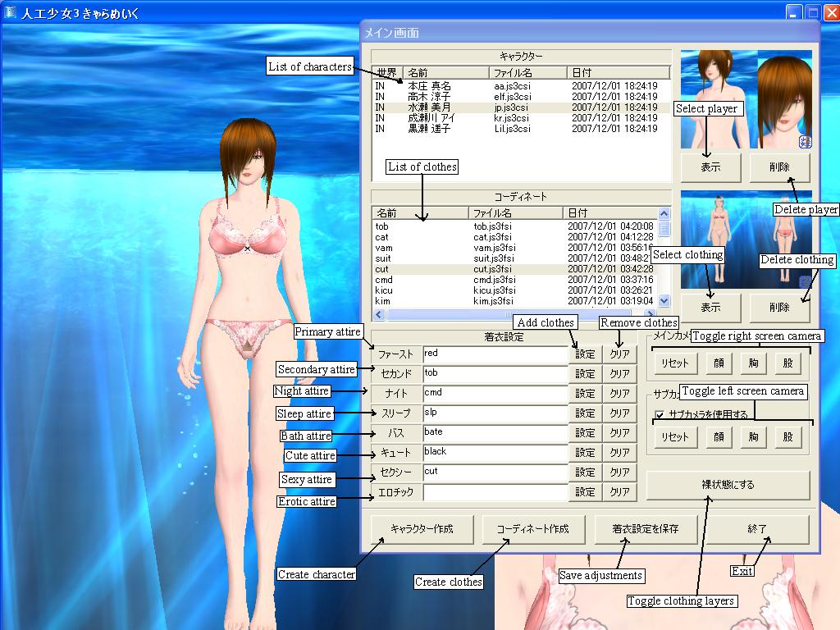Viewport: 840px width, 630px height.
Task: Click coordinate list vertical scrollbar down arrow
Action: [x=664, y=301]
